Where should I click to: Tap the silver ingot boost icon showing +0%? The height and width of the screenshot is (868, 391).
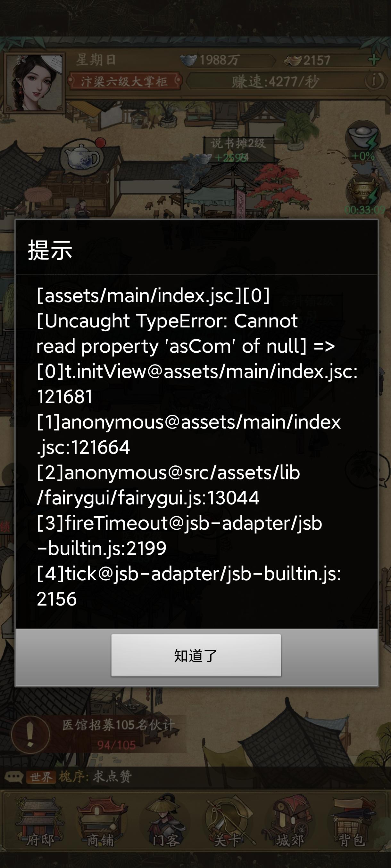(x=363, y=142)
